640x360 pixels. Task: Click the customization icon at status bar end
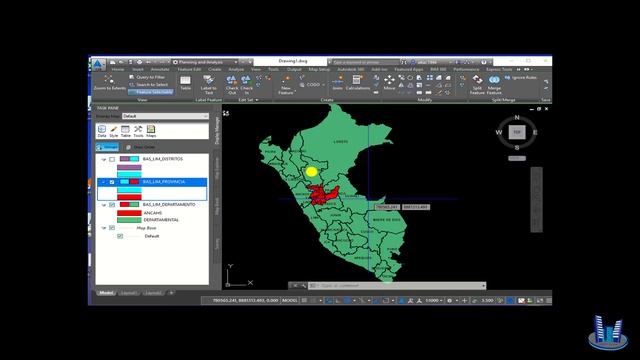coord(549,300)
